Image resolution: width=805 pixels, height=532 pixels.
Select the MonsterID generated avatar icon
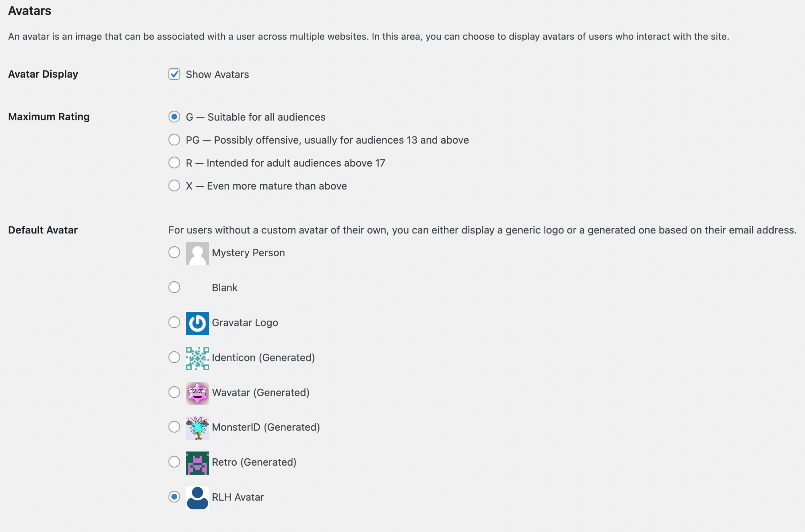(x=198, y=427)
